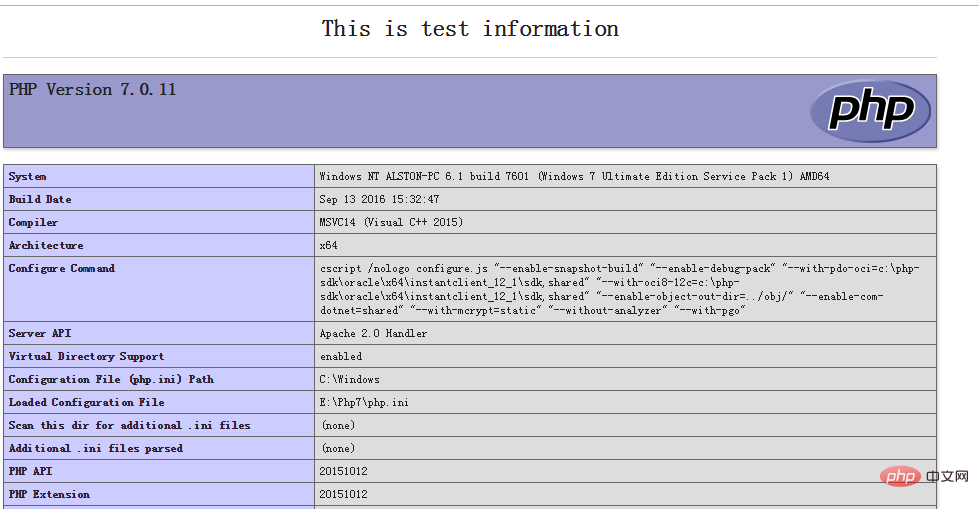The image size is (979, 509).
Task: Click the MSVC14 (Visual C++ 2015) value
Action: pyautogui.click(x=391, y=222)
